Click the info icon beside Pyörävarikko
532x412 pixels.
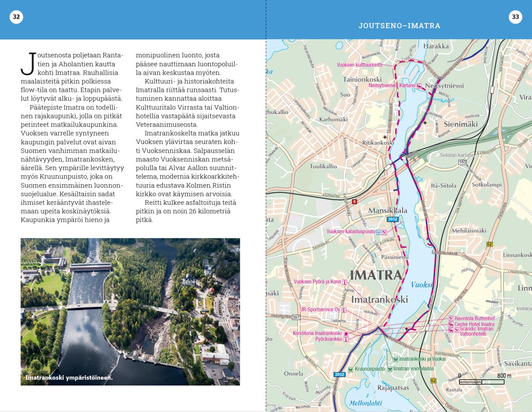click(346, 339)
